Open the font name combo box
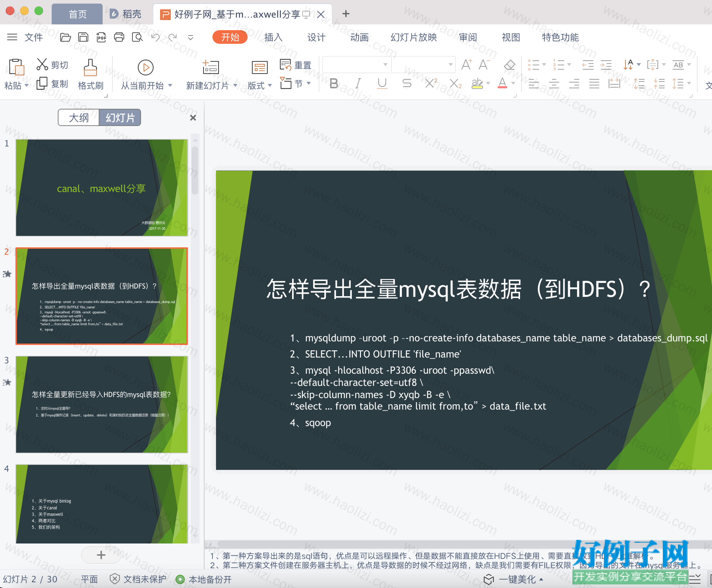The width and height of the screenshot is (712, 588). point(356,65)
